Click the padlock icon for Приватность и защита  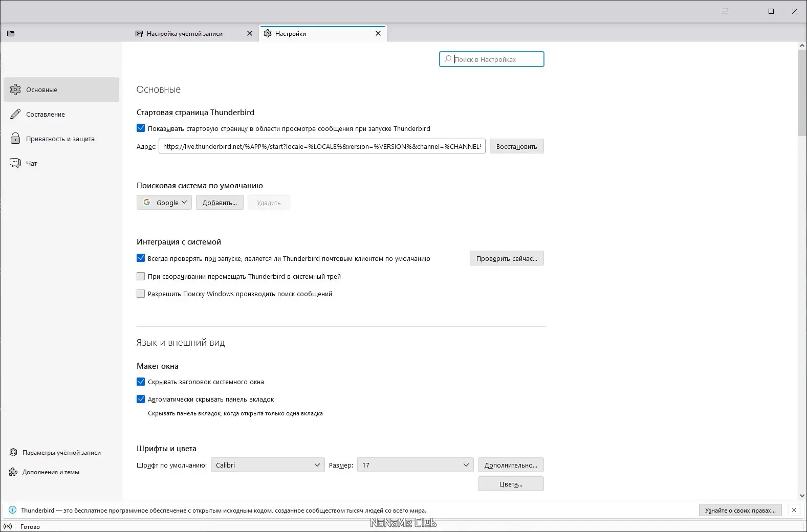[x=15, y=139]
